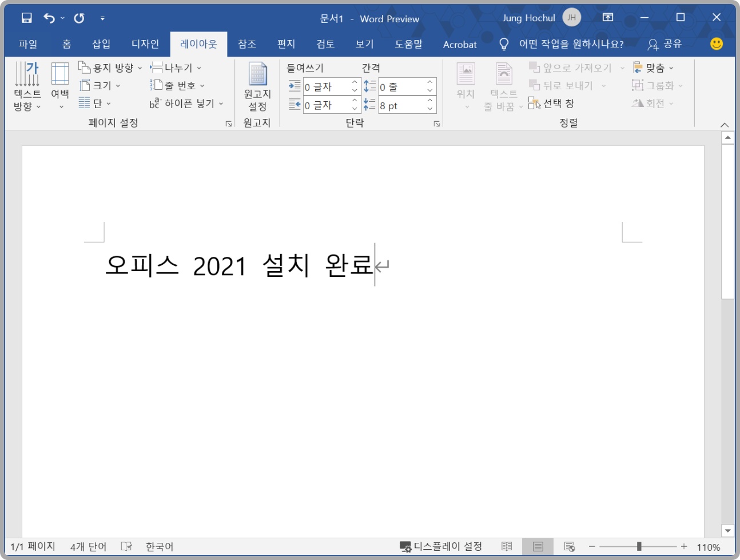Increase spacing with the 8 pt stepper arrow

[x=429, y=101]
